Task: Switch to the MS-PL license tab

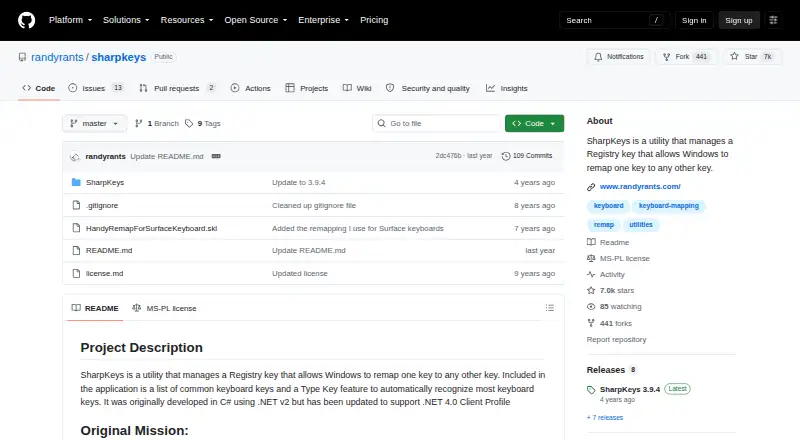Action: [164, 308]
